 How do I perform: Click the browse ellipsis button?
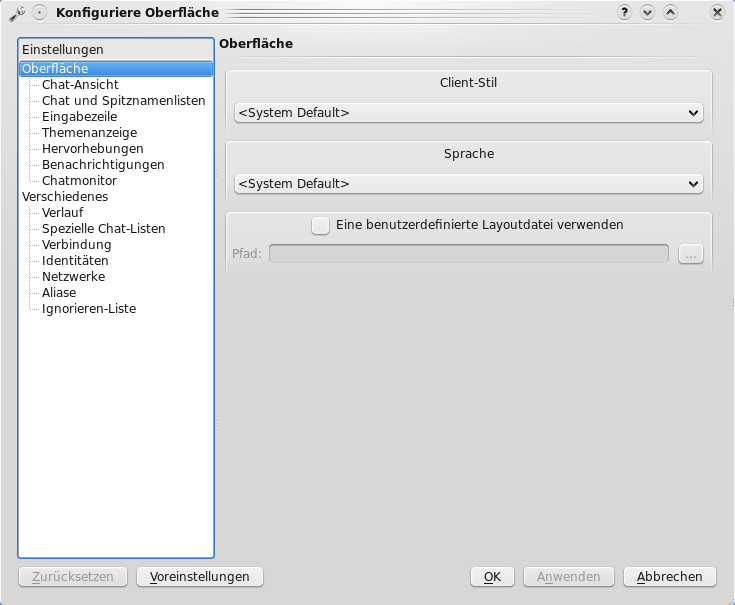click(690, 254)
